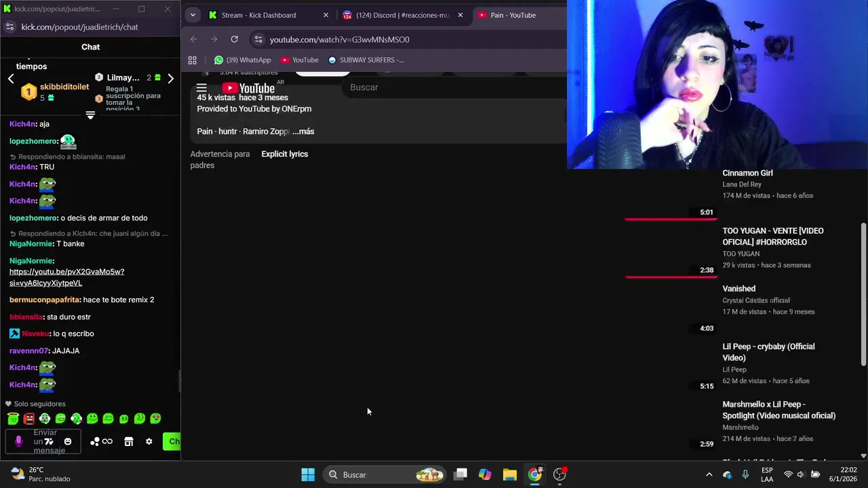Open NigaNormie's youtu.be link in chat
This screenshot has width=868, height=488.
66,277
